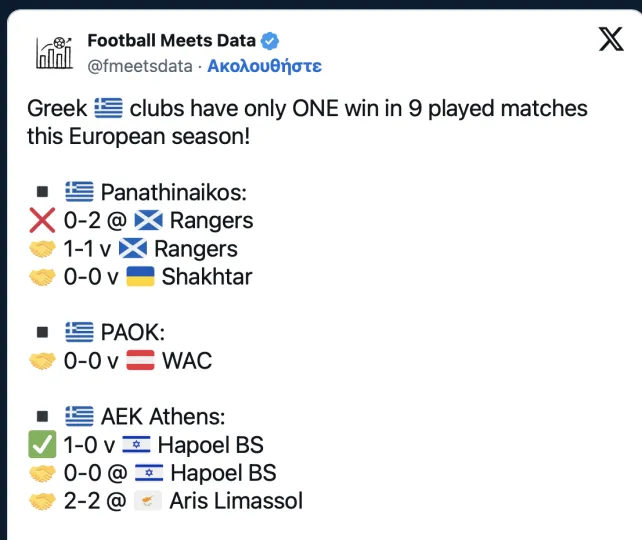The height and width of the screenshot is (540, 642).
Task: Click the Ukraine flag beside Shakhtar
Action: [x=140, y=276]
